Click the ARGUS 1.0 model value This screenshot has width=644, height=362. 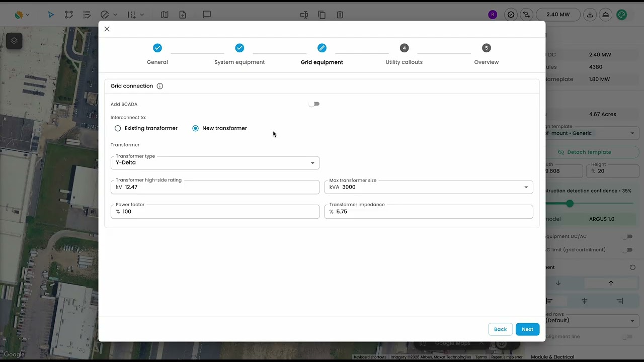coord(601,219)
